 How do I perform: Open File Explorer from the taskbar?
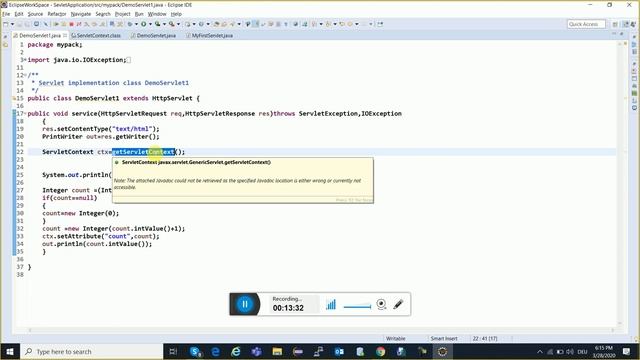277,351
